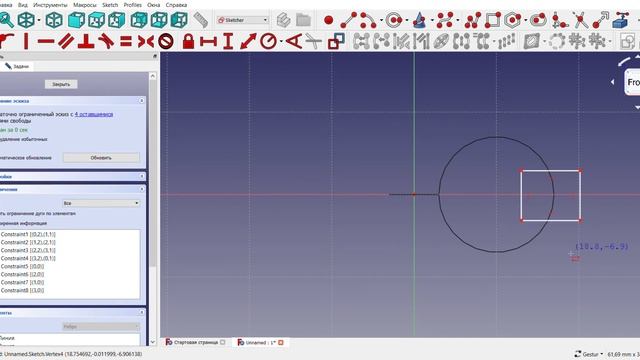Open the Conic tool dropdown arrow
The image size is (640, 360).
click(x=432, y=20)
